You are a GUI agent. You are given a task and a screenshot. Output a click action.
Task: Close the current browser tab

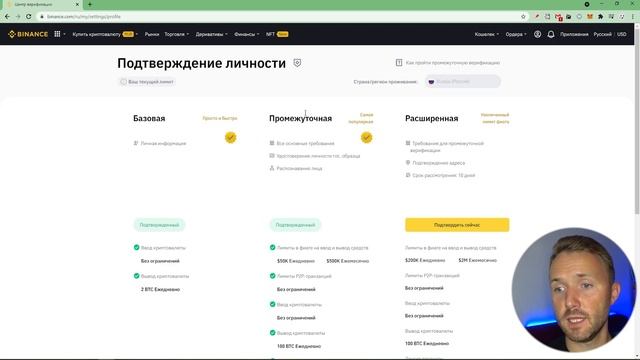77,4
